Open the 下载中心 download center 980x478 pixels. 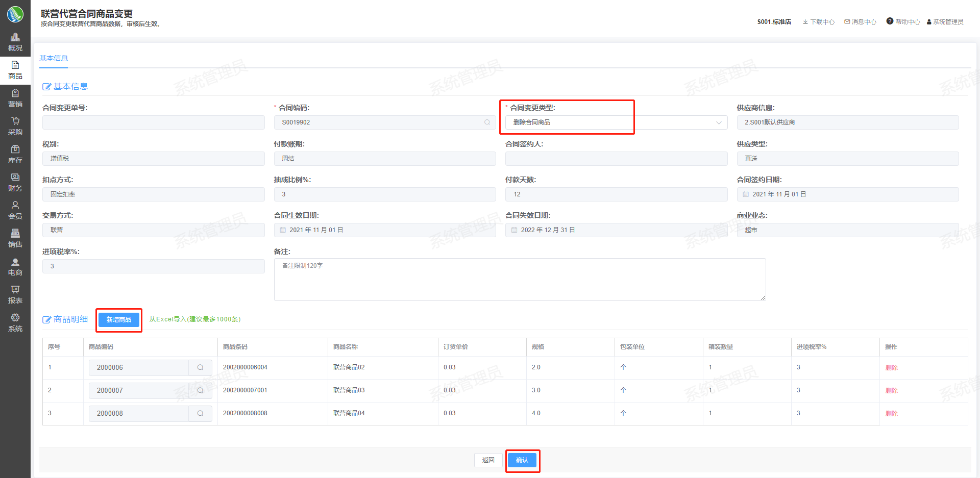click(x=819, y=22)
